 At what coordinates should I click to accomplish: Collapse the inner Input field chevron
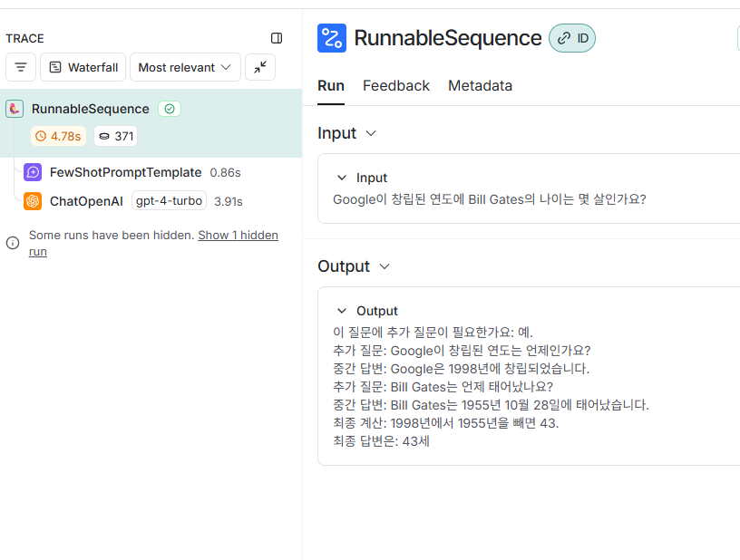pyautogui.click(x=342, y=178)
